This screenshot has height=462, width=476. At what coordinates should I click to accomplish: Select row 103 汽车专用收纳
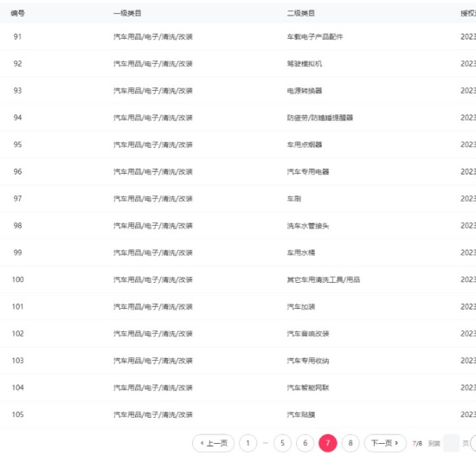pos(238,361)
